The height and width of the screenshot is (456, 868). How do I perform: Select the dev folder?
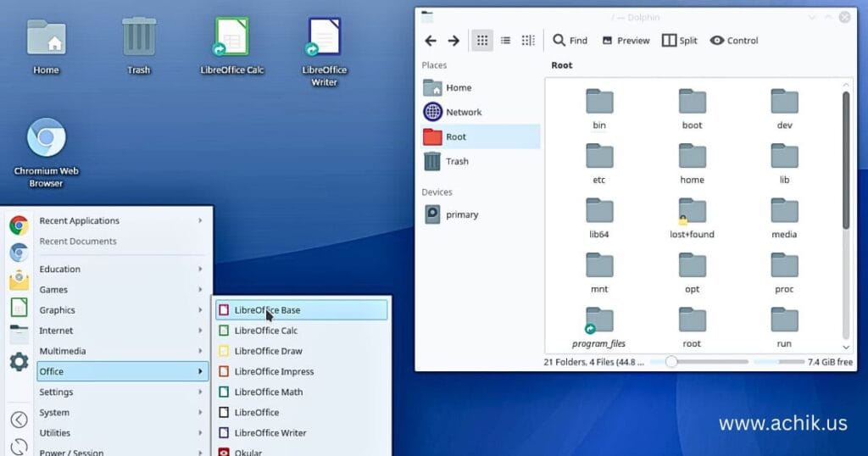click(x=784, y=109)
